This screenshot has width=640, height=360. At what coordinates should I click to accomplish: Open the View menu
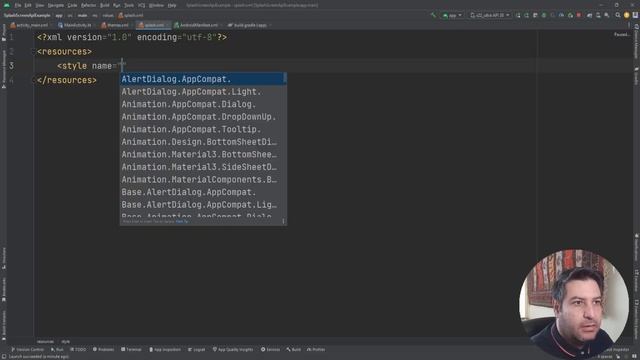40,5
